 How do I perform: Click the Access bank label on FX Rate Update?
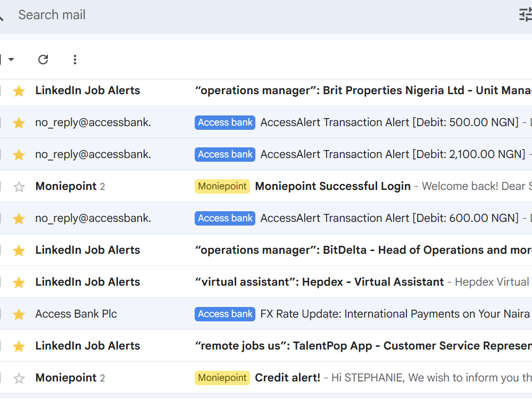[x=225, y=314]
